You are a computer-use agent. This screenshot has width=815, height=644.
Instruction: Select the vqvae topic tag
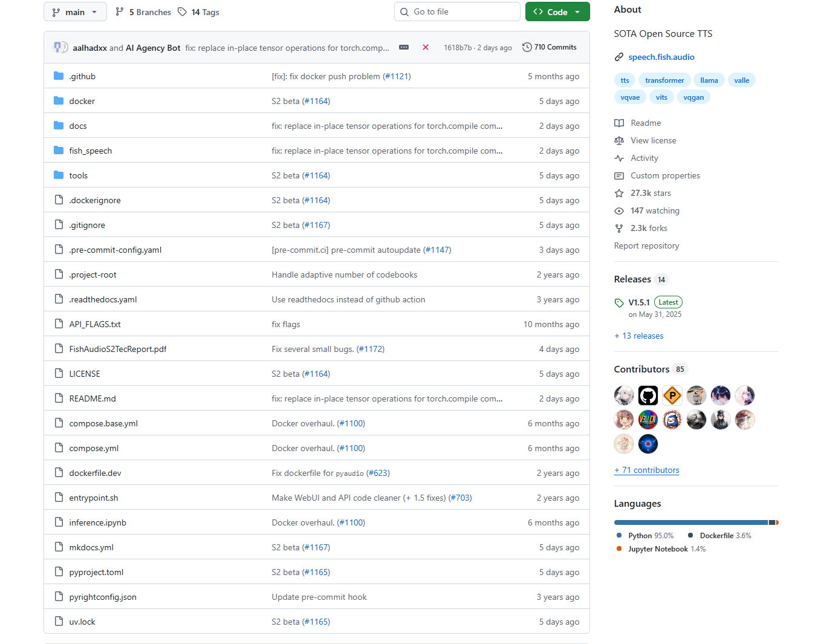pos(630,97)
